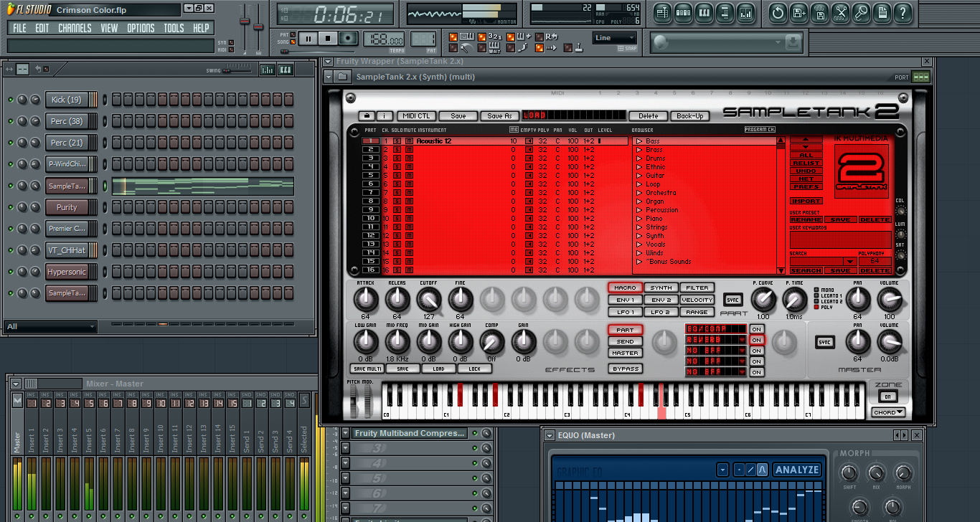Click the 'i' info button in SampleTank
Image resolution: width=980 pixels, height=522 pixels.
coord(384,115)
